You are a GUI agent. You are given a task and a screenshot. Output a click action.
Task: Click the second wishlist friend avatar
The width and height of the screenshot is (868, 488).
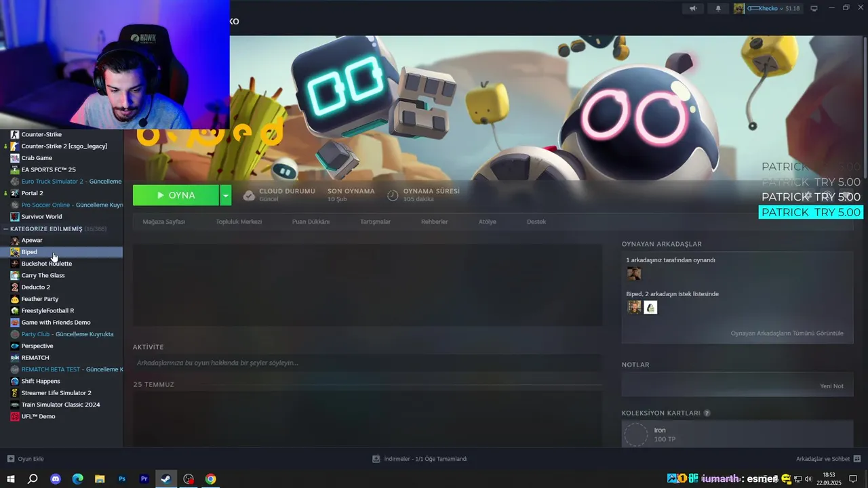click(x=650, y=308)
